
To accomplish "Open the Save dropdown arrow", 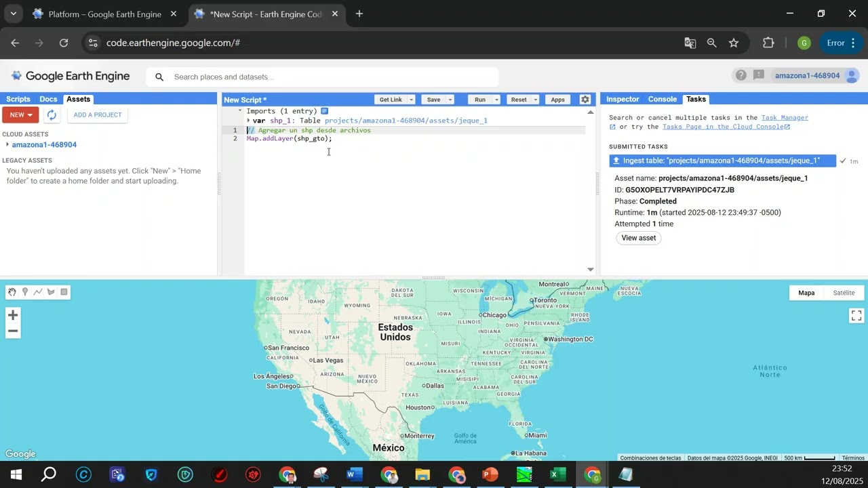I will tap(450, 100).
